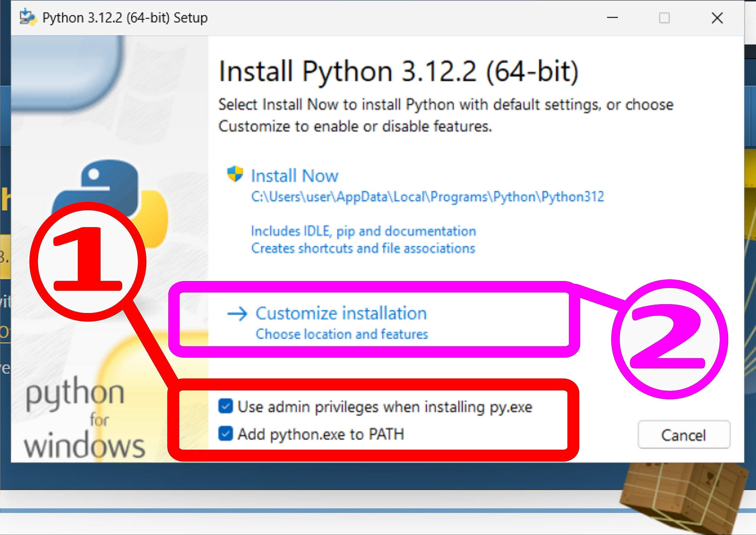This screenshot has width=756, height=535.
Task: Click the disabled maximize button in title bar
Action: pyautogui.click(x=664, y=18)
